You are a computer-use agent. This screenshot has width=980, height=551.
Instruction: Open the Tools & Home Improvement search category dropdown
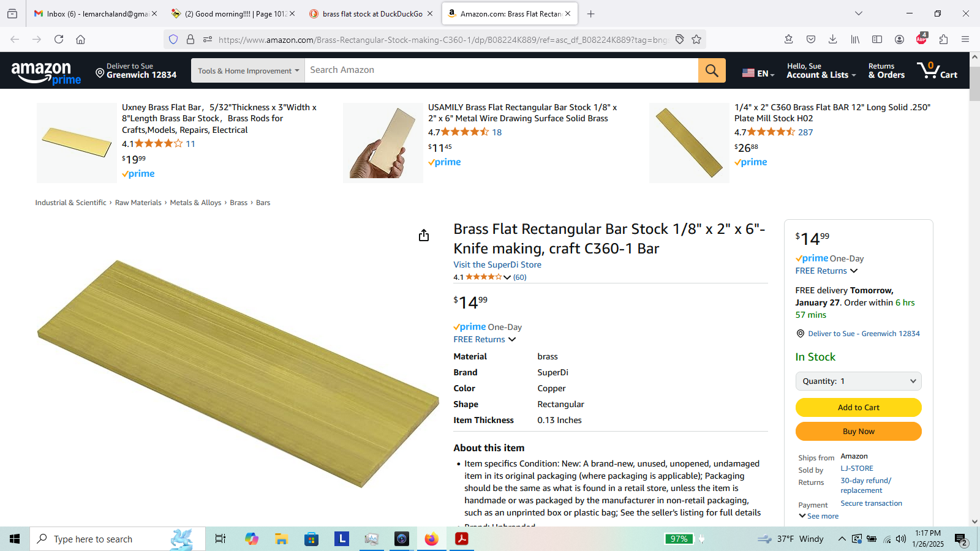coord(248,70)
